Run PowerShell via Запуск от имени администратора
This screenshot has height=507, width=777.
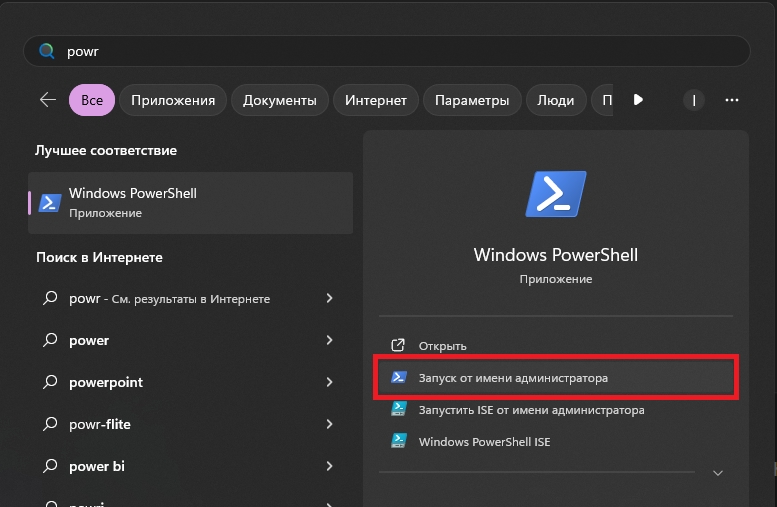pos(513,378)
